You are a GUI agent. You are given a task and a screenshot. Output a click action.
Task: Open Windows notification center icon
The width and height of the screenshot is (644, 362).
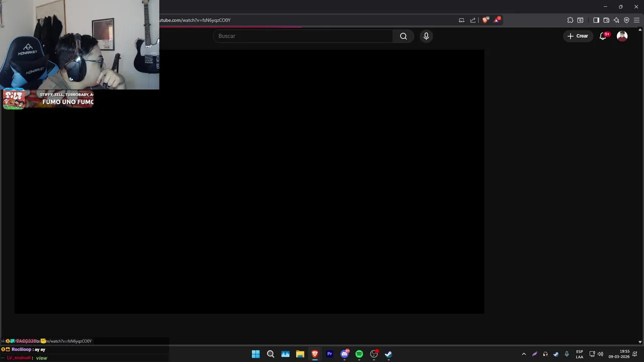coord(635,354)
